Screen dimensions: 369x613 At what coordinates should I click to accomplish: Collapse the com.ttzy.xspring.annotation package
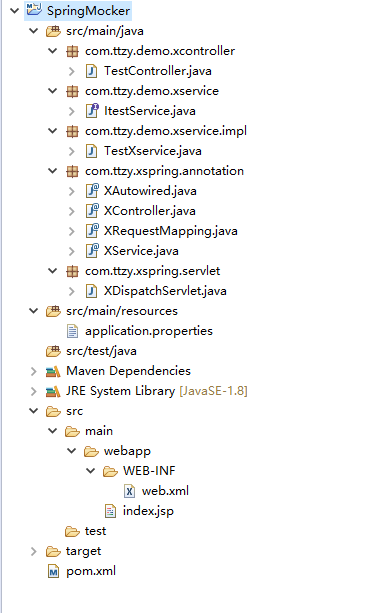[52, 170]
